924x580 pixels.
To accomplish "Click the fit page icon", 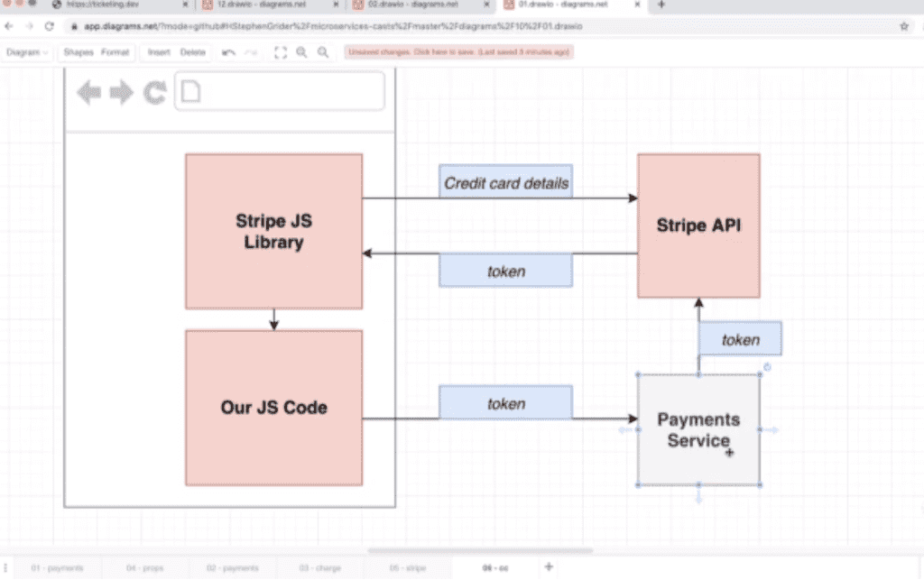I will 281,52.
